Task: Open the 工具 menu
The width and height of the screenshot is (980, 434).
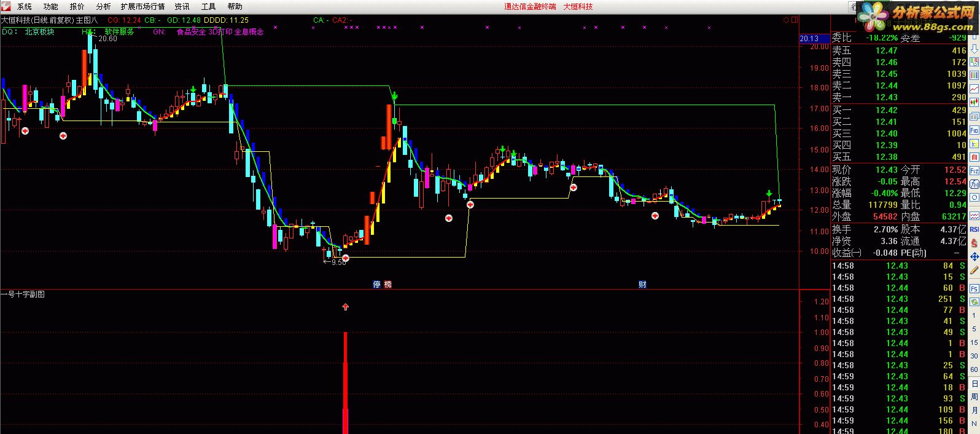Action: click(209, 7)
